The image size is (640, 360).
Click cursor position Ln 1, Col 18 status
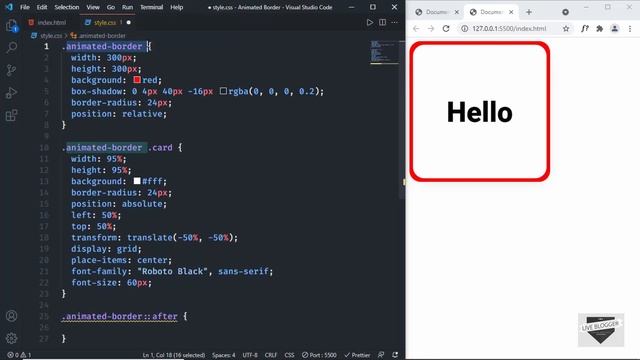click(173, 355)
